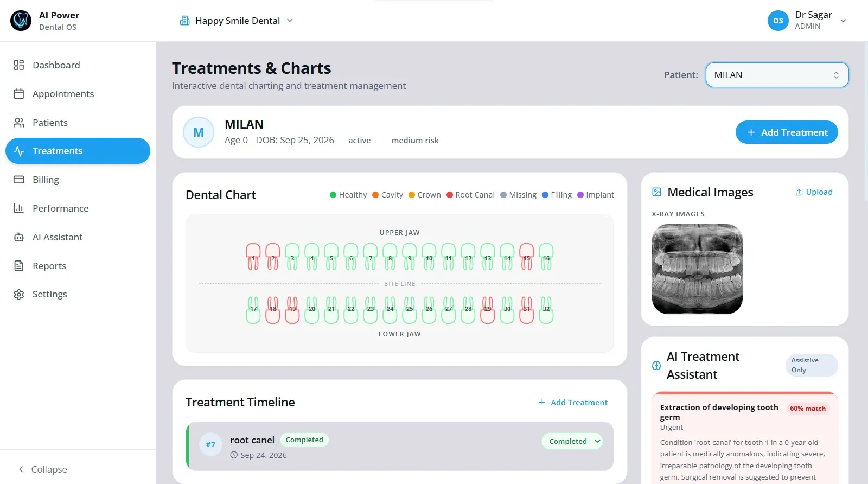The height and width of the screenshot is (484, 868).
Task: Click the blue Add Treatment button
Action: click(x=787, y=132)
